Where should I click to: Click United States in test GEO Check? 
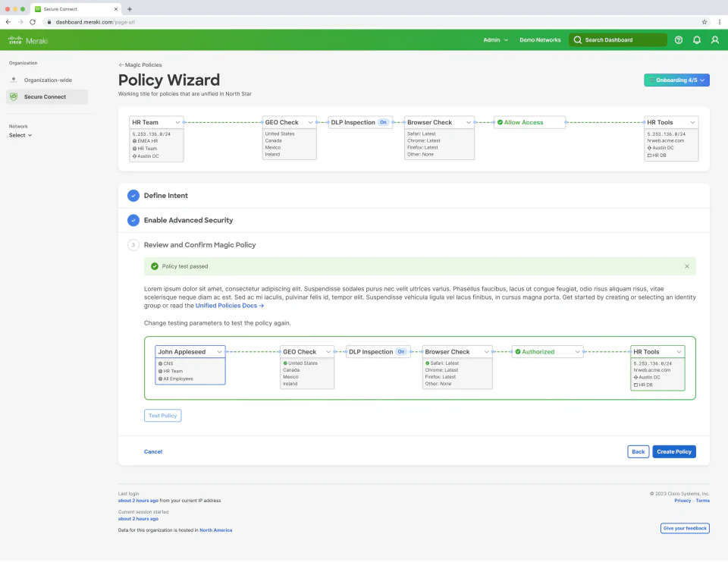(303, 363)
